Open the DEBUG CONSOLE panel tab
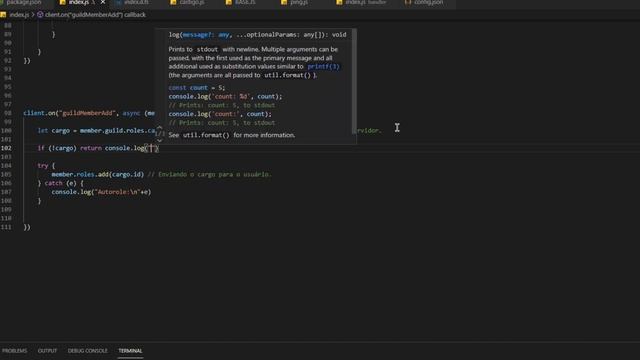This screenshot has height=360, width=640. point(88,351)
